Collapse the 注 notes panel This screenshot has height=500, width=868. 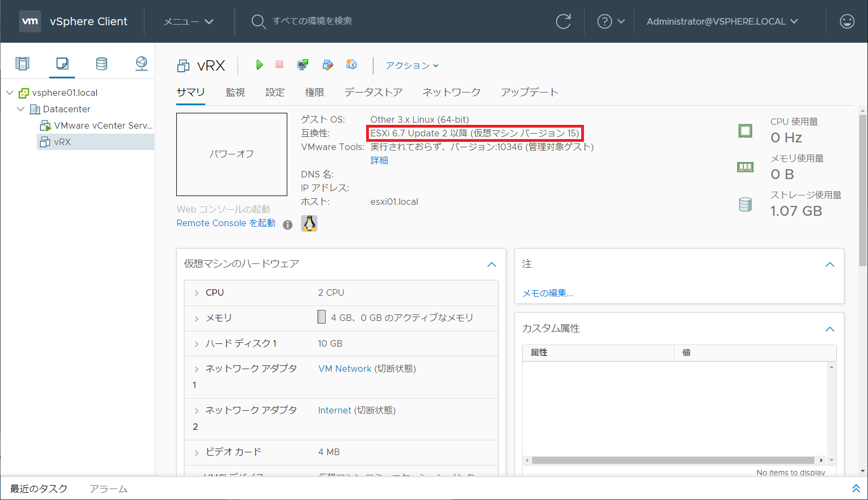[830, 265]
